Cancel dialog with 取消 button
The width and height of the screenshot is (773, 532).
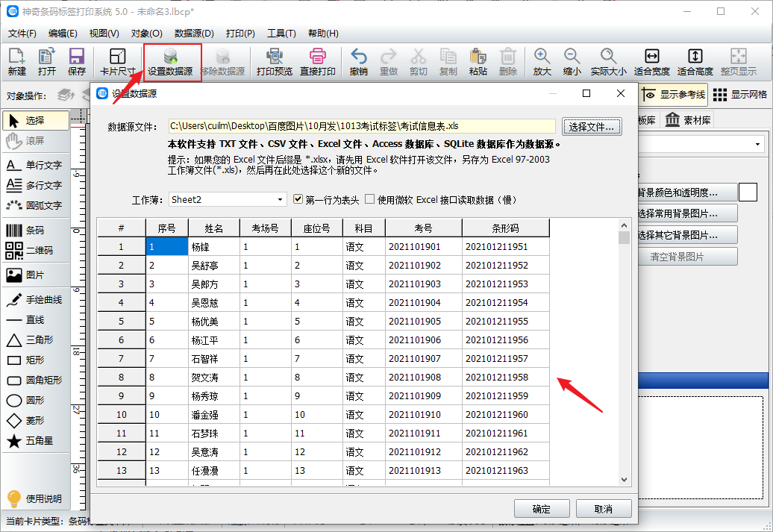pyautogui.click(x=604, y=509)
